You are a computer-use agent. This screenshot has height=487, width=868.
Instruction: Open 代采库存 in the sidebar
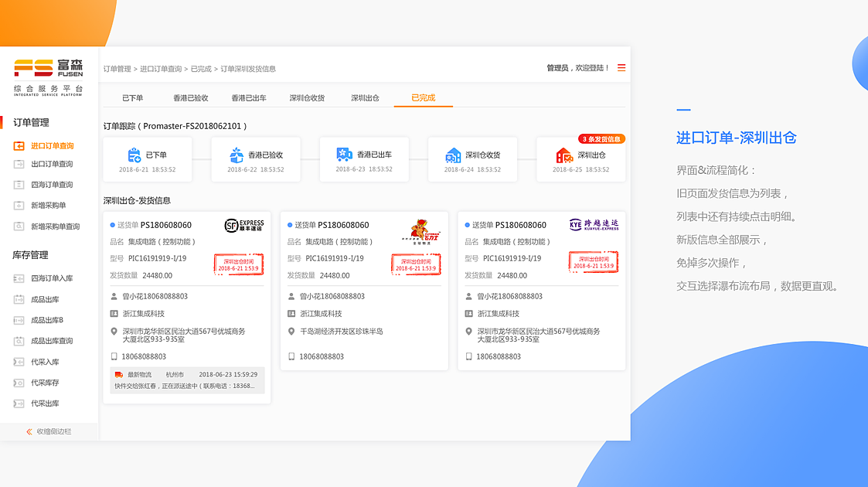45,383
